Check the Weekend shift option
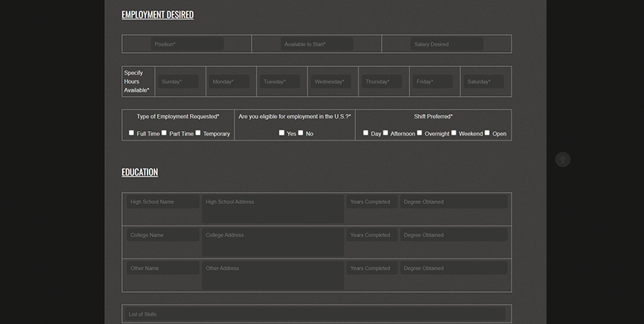 point(454,133)
